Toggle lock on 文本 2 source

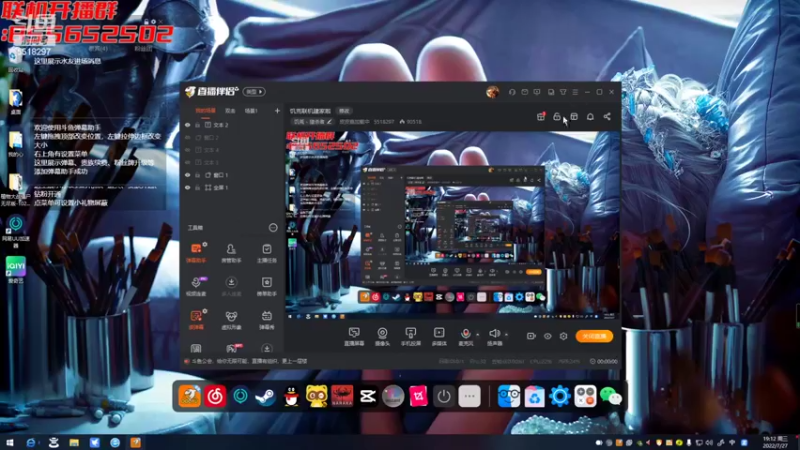point(197,125)
